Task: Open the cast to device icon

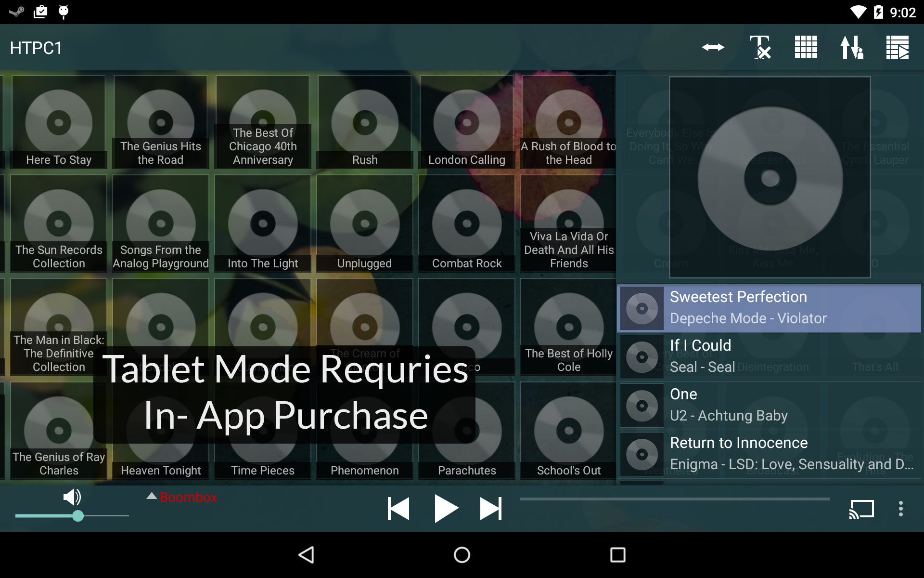Action: [861, 509]
